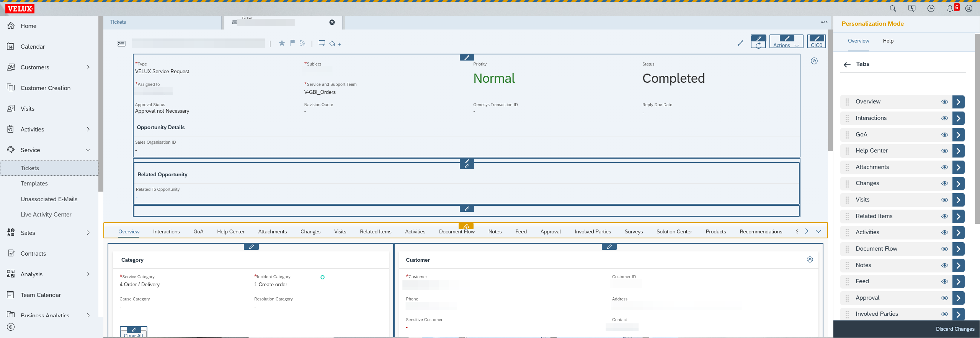Viewport: 980px width, 338px height.
Task: Edit the tab bar via the orange pencil handle
Action: (466, 226)
